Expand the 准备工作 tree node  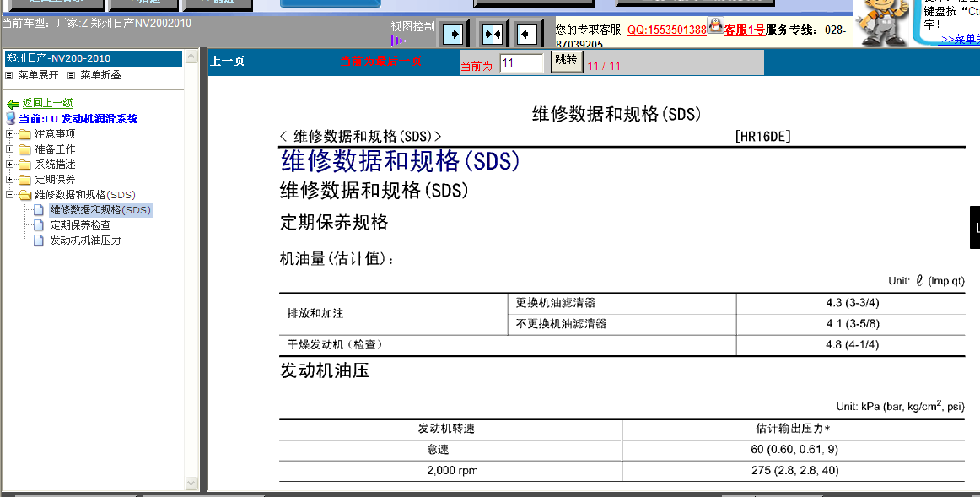(x=9, y=149)
